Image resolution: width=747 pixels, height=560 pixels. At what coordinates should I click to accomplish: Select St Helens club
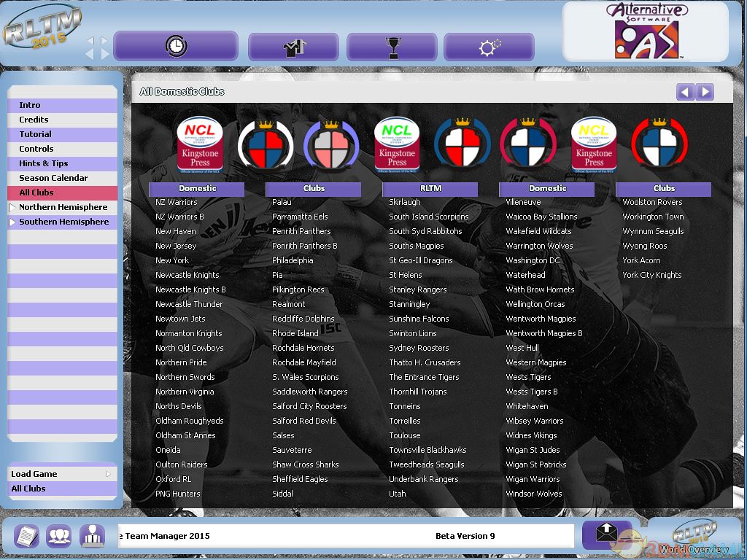pos(405,275)
